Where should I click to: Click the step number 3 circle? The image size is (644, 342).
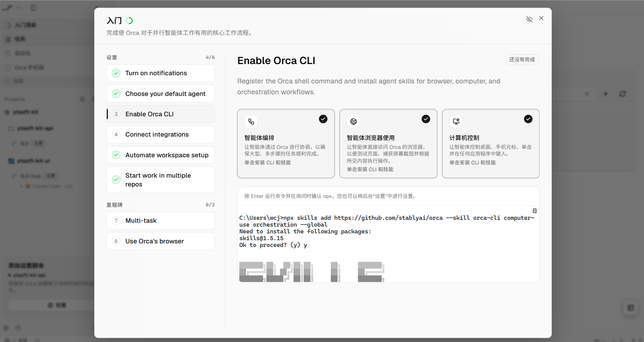[116, 114]
